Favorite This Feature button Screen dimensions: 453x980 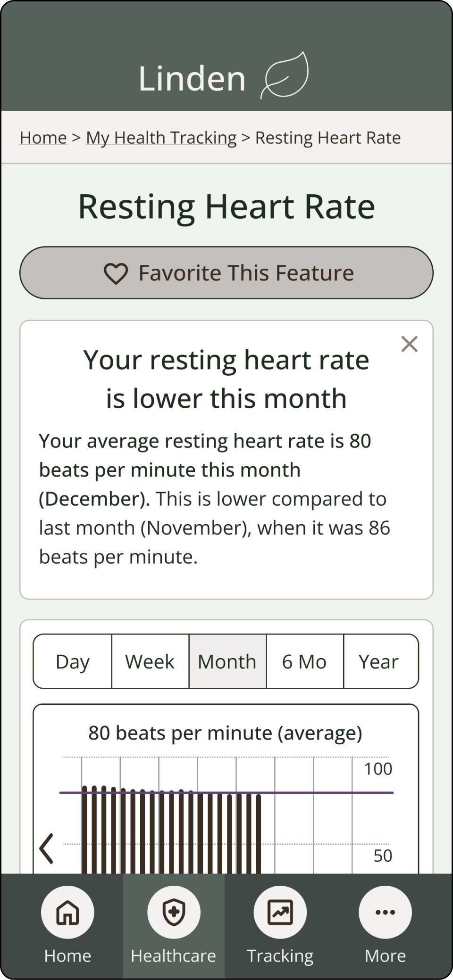pos(226,272)
